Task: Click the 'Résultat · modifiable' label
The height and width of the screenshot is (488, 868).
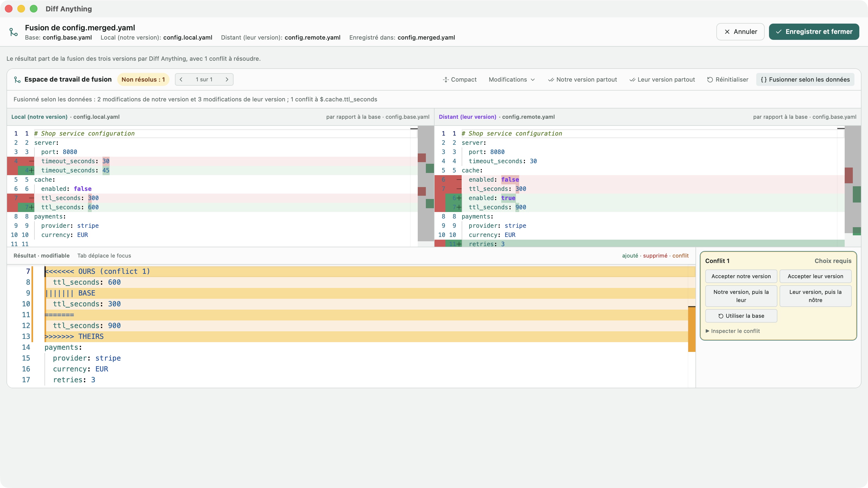Action: 42,256
